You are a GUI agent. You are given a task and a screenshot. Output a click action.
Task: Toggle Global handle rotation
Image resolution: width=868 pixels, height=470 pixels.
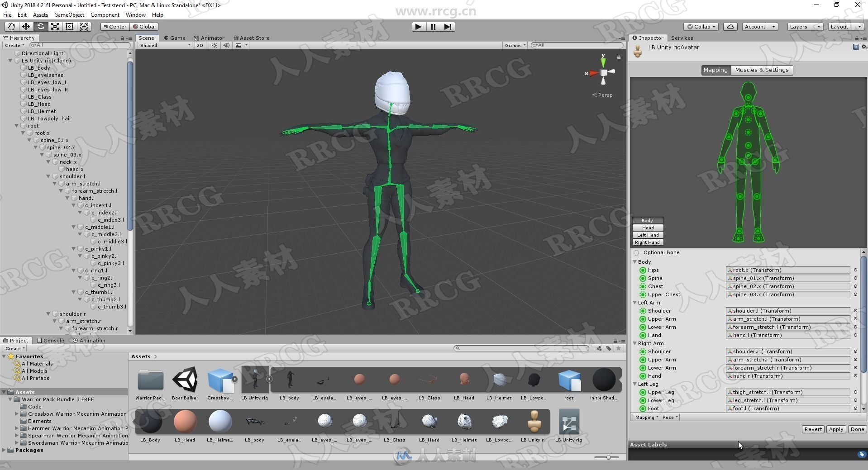[144, 27]
